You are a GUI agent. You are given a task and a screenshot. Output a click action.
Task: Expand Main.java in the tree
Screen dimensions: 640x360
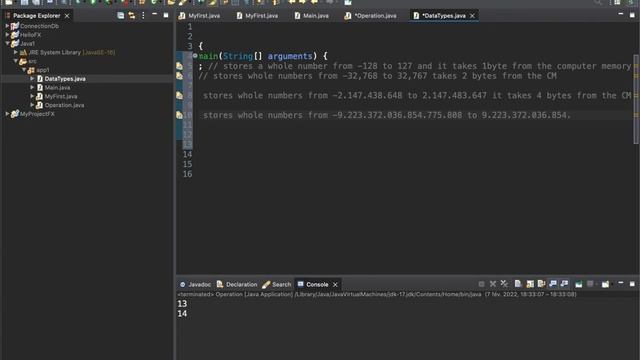(32, 87)
